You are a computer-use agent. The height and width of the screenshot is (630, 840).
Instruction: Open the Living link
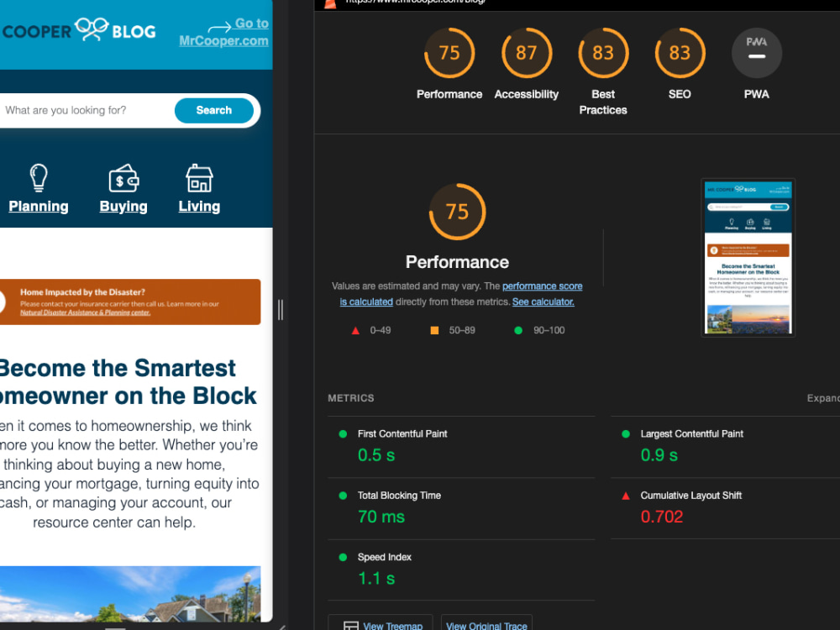pos(199,207)
